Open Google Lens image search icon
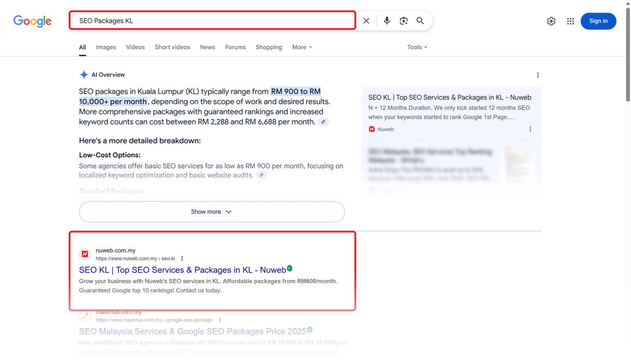Viewport: 631px width, 364px height. click(x=403, y=21)
